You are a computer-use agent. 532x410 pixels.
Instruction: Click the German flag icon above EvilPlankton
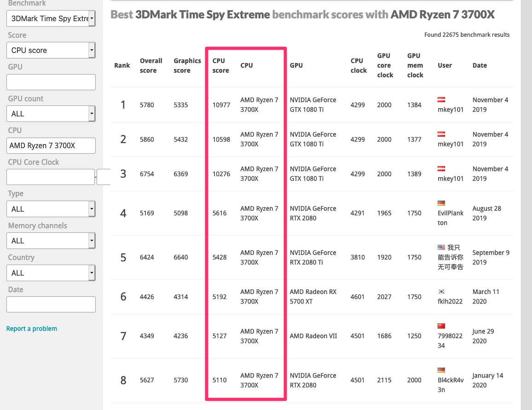pos(441,203)
